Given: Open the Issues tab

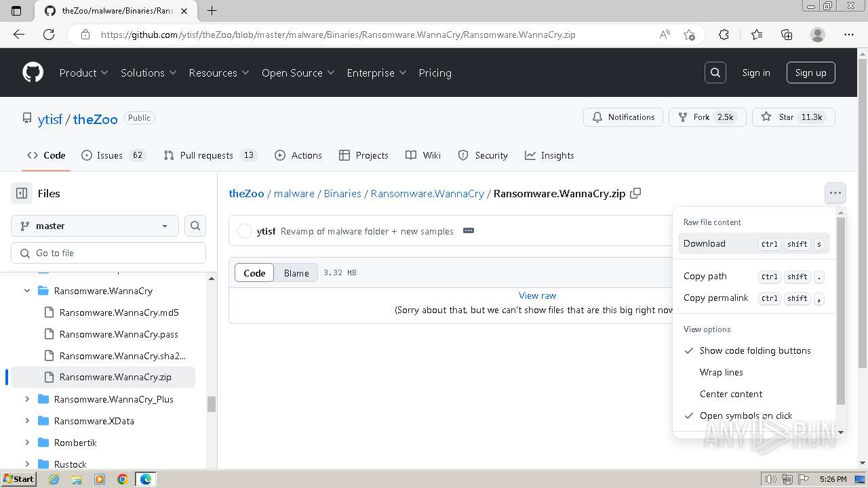Looking at the screenshot, I should tap(113, 155).
